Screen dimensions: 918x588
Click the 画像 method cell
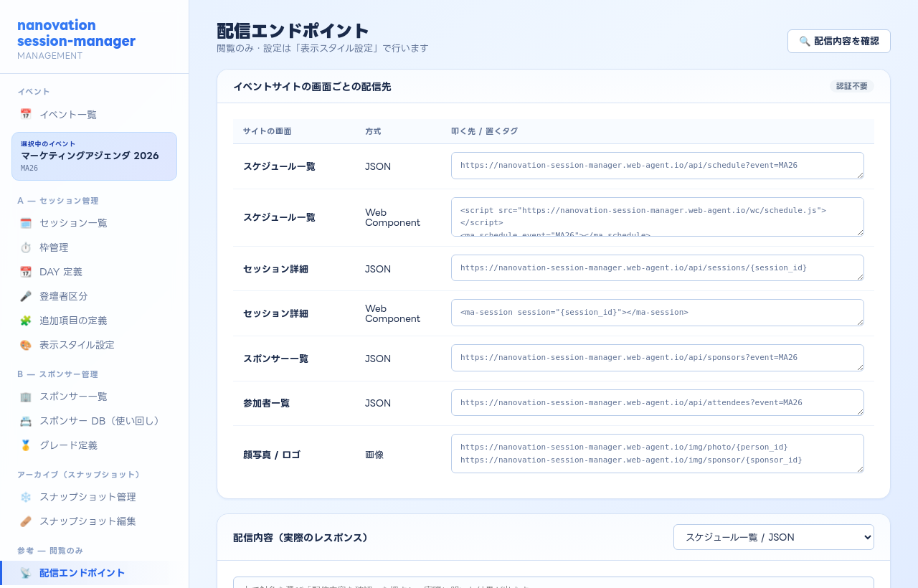(374, 455)
